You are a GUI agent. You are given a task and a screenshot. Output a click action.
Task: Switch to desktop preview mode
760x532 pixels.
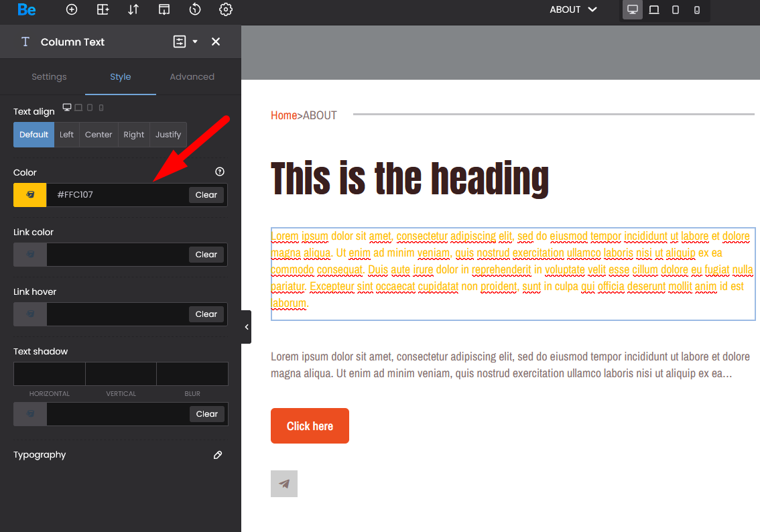633,9
